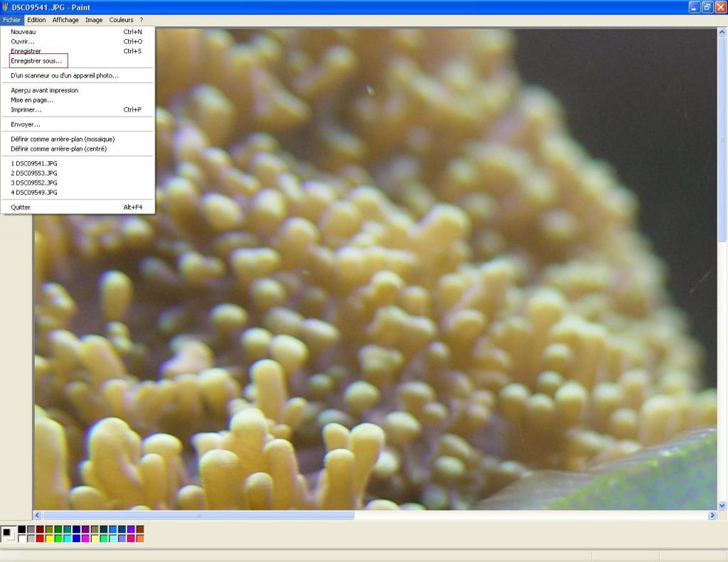Choose the light gray palette swatch
The height and width of the screenshot is (562, 728).
[x=31, y=539]
